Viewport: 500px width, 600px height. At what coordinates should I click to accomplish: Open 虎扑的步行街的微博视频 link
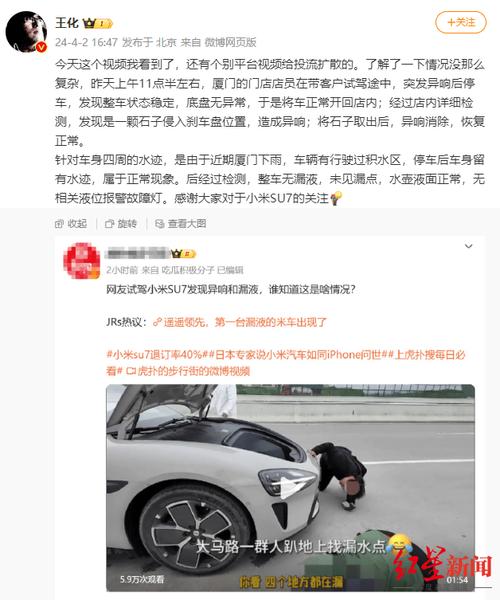click(x=188, y=371)
